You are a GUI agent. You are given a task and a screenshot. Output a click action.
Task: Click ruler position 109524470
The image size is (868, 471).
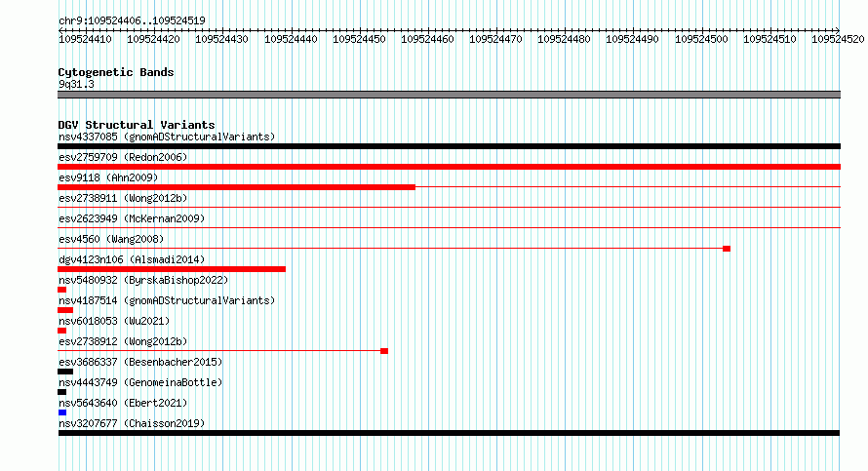click(x=495, y=40)
